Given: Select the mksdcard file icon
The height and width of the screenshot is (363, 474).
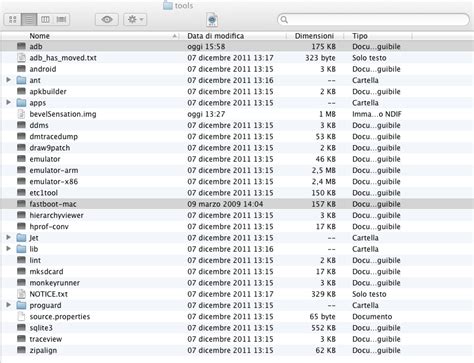Looking at the screenshot, I should pos(21,271).
